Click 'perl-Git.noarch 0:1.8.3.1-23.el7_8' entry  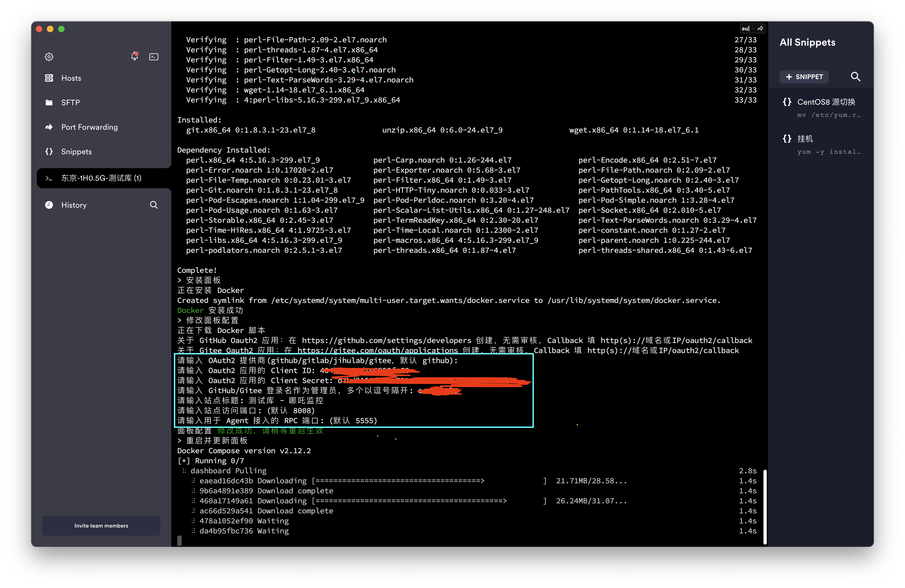262,190
